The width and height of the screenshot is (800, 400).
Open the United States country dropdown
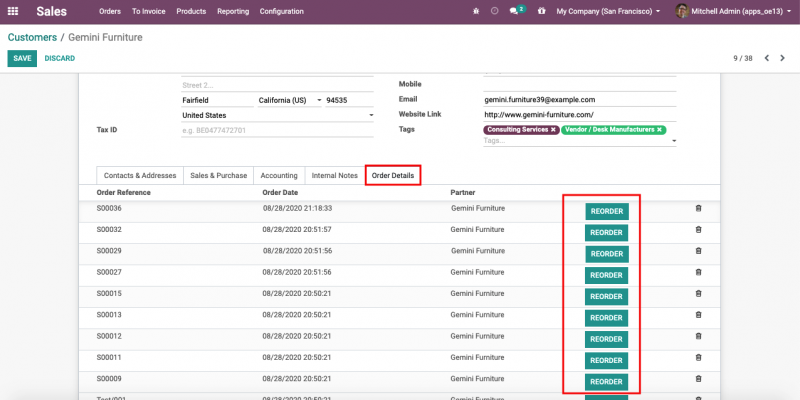click(278, 115)
